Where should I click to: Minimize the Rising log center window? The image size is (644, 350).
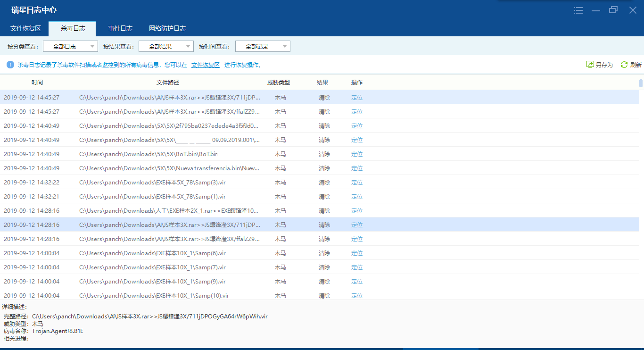click(x=596, y=10)
